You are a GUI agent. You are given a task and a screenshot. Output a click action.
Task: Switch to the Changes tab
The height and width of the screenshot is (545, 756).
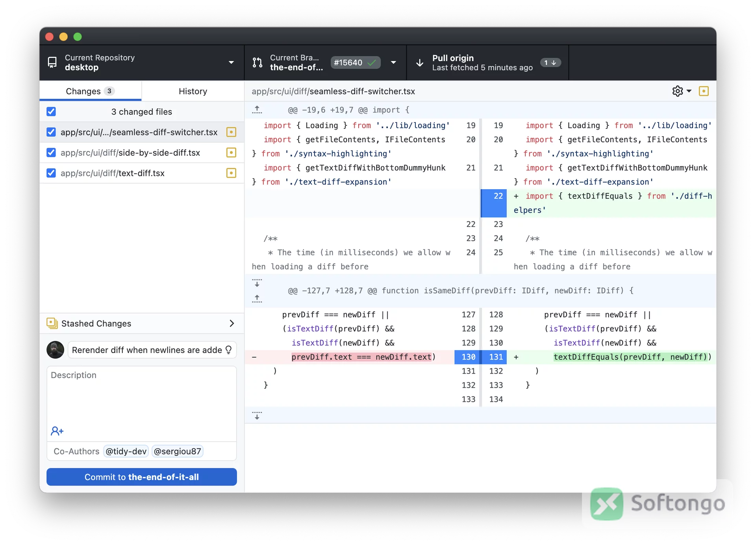coord(91,91)
